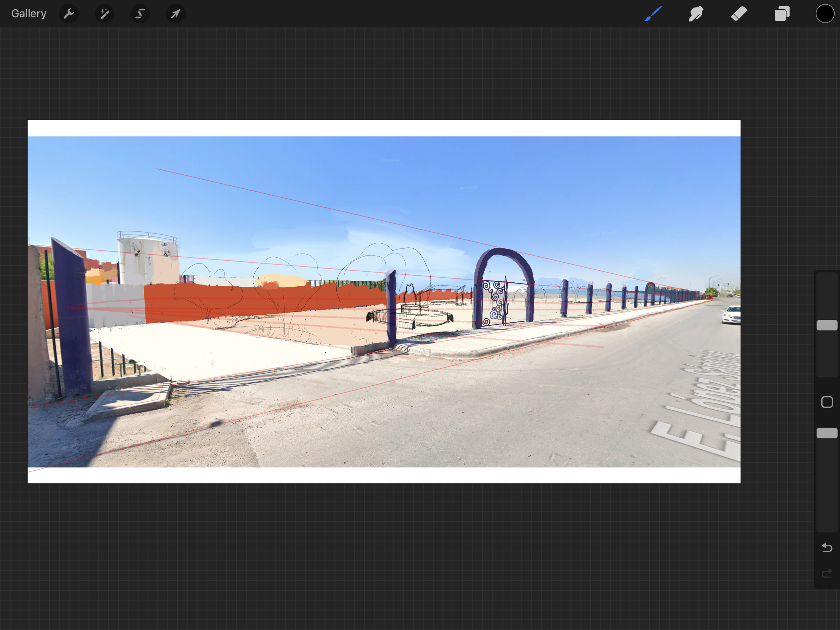Screen dimensions: 840x630
Task: Undo the last stroke
Action: tap(827, 548)
